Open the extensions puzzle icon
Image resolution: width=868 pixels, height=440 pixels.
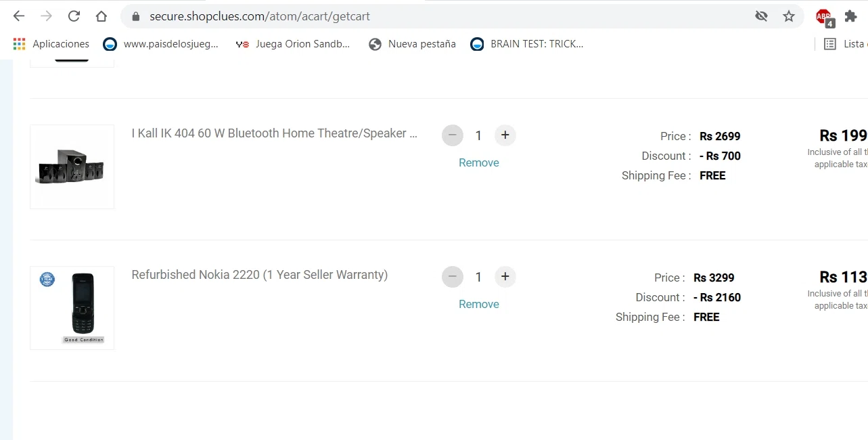tap(850, 16)
